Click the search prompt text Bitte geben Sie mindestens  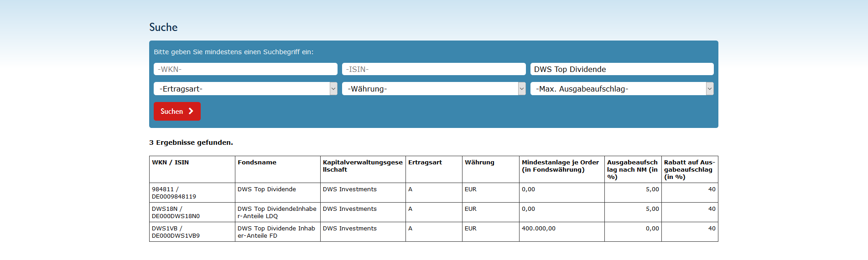[x=234, y=52]
